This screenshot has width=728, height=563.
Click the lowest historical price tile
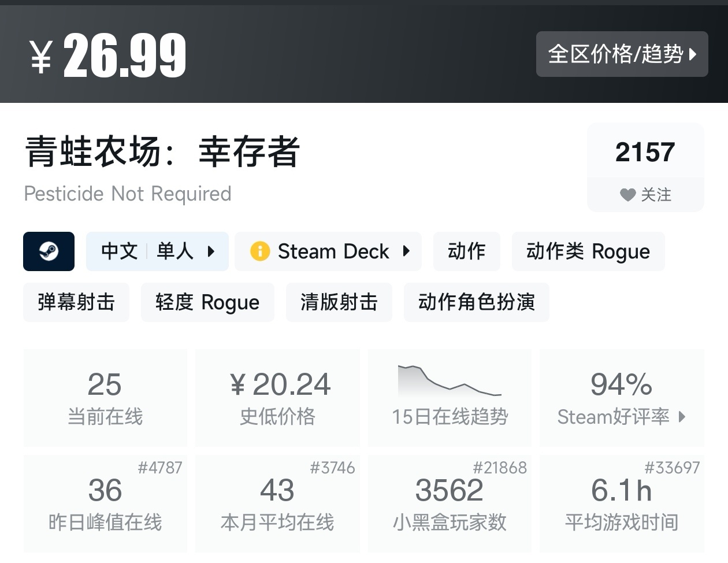pyautogui.click(x=278, y=398)
